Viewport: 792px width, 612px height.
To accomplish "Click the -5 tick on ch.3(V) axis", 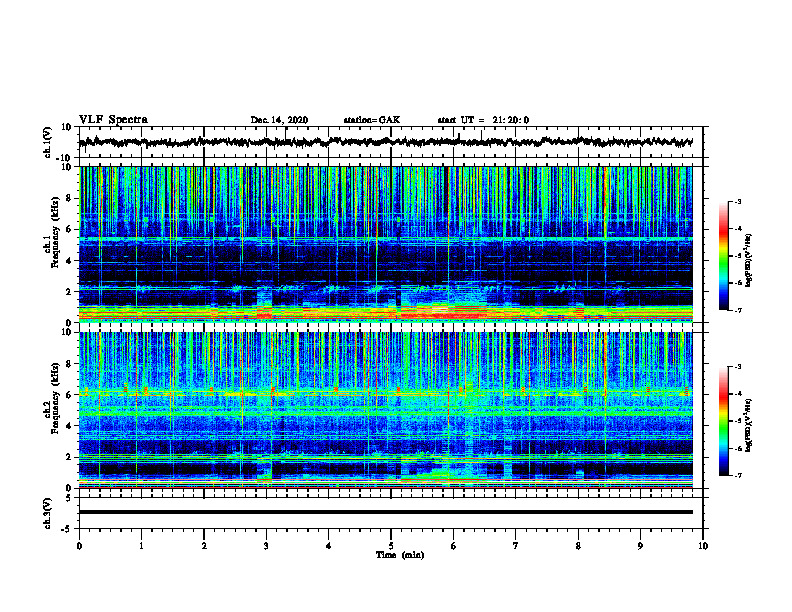I will point(68,529).
